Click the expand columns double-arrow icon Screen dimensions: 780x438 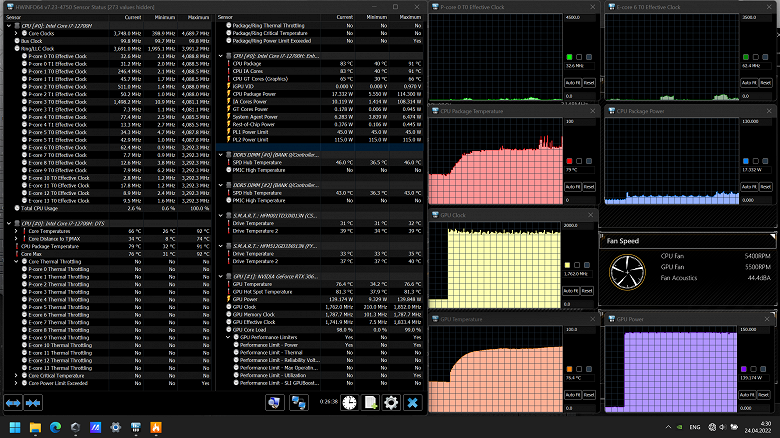[x=13, y=403]
